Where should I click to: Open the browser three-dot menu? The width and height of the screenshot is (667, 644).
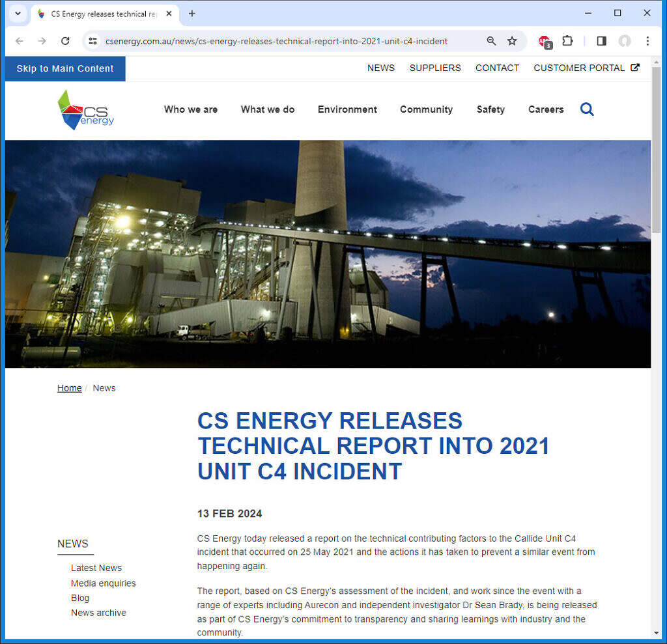(647, 40)
